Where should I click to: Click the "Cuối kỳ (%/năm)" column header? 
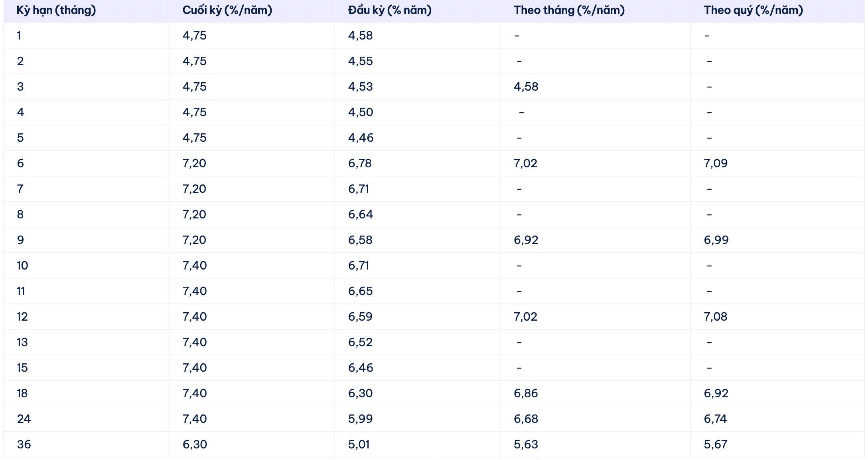pyautogui.click(x=227, y=10)
